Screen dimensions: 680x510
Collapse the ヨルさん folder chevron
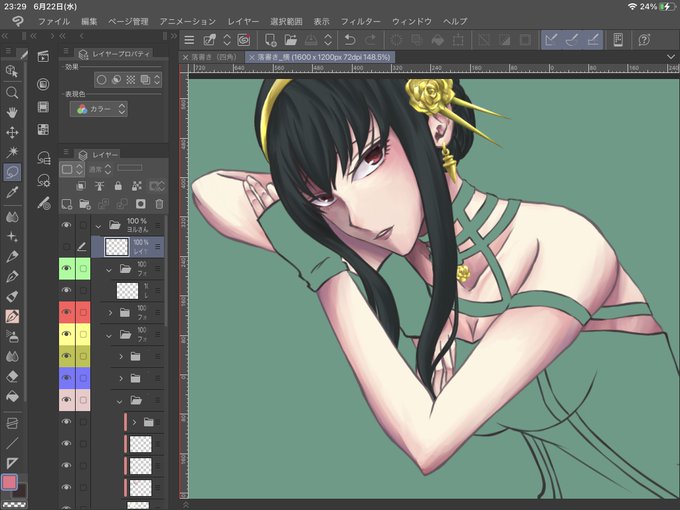(x=98, y=226)
